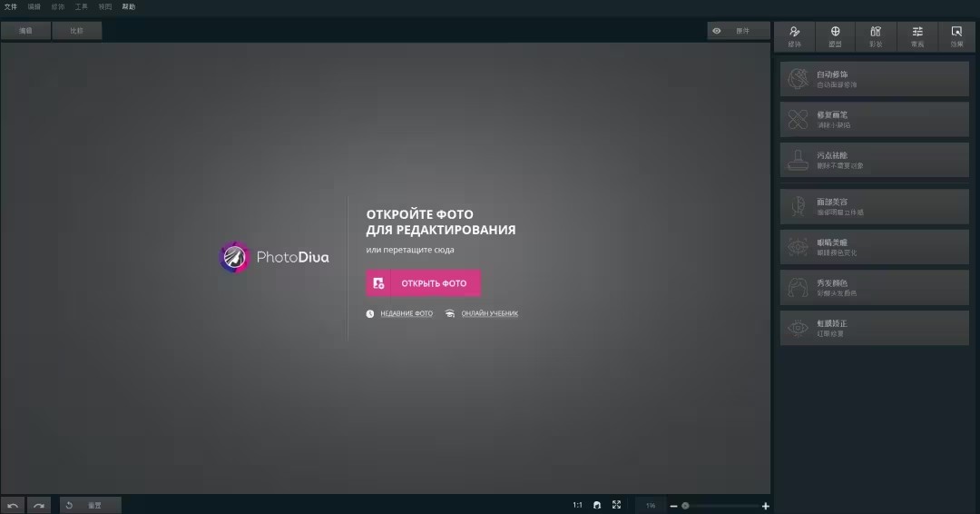Image resolution: width=980 pixels, height=514 pixels.
Task: Set zoom to 1:1 actual size
Action: [577, 505]
